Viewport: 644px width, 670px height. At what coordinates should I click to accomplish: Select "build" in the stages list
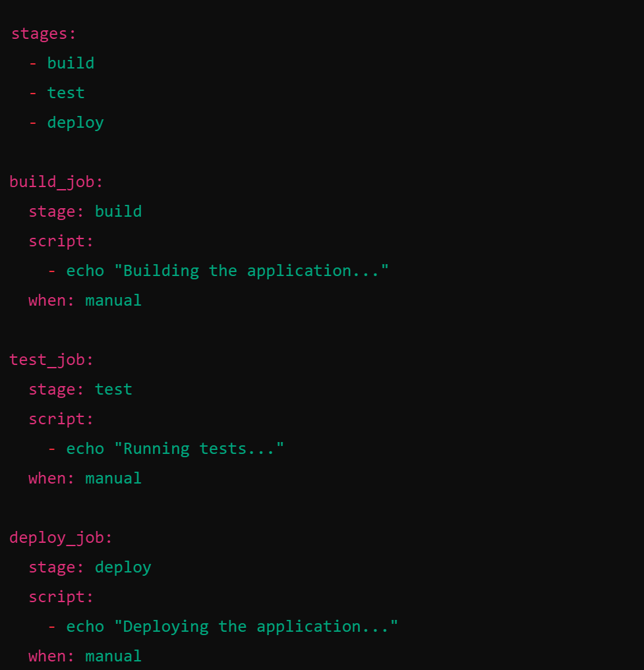[x=71, y=63]
